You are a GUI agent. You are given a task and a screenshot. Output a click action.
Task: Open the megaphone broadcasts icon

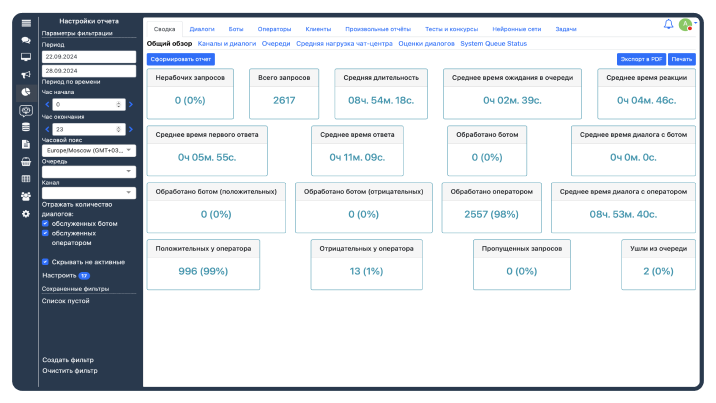pos(26,74)
